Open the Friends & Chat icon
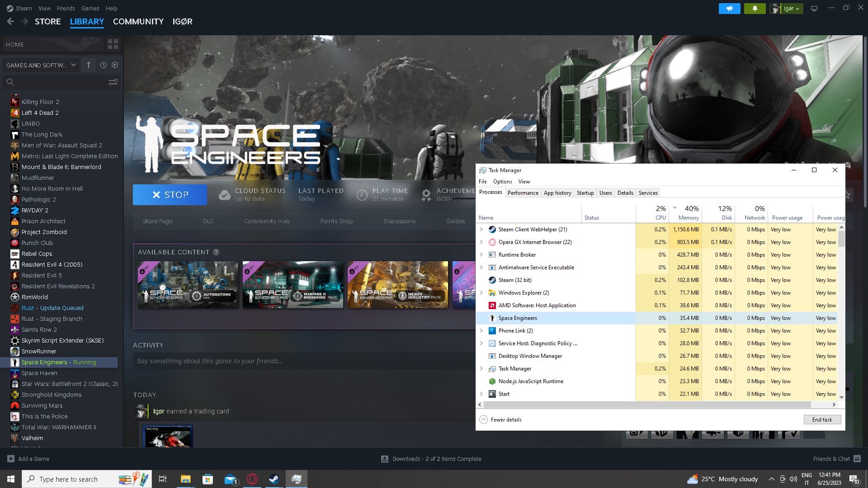The image size is (868, 488). click(857, 459)
